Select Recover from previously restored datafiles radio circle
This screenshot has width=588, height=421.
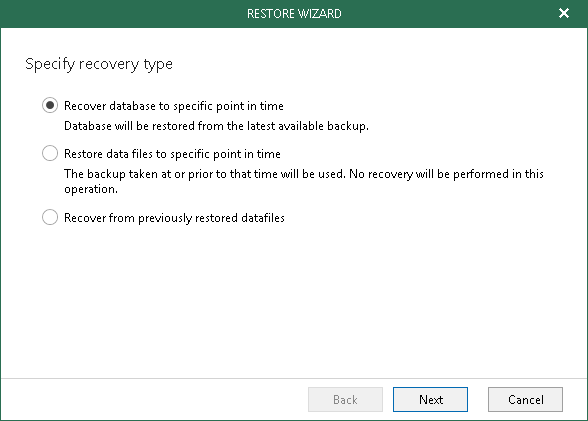pyautogui.click(x=50, y=217)
